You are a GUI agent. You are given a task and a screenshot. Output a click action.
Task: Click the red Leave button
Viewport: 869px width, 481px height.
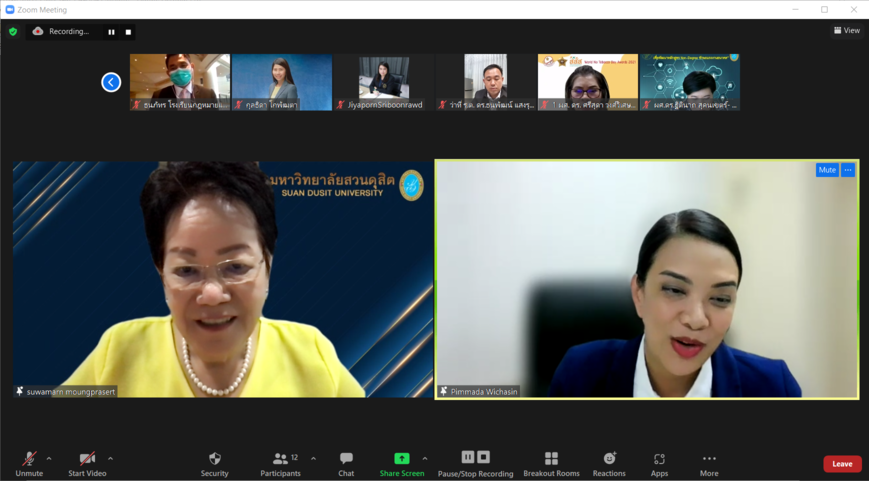842,464
